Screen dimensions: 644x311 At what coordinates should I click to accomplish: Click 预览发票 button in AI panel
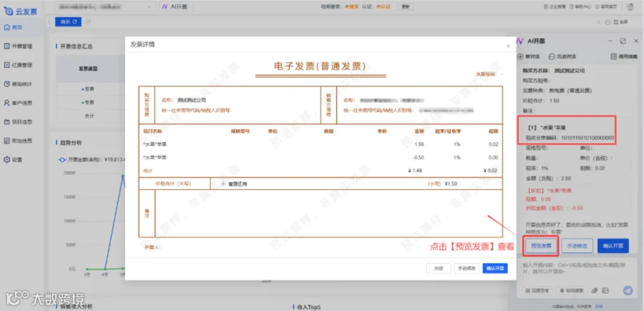[x=540, y=246]
